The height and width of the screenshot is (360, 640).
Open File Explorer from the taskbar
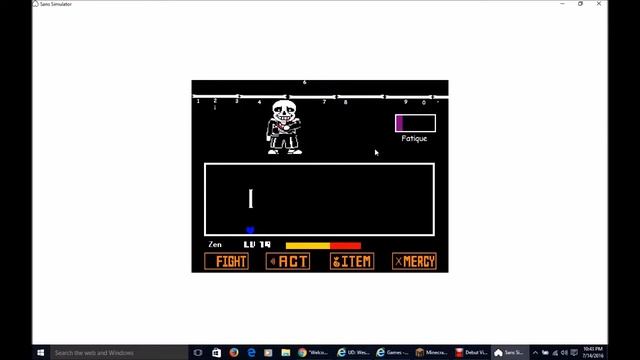(286, 353)
